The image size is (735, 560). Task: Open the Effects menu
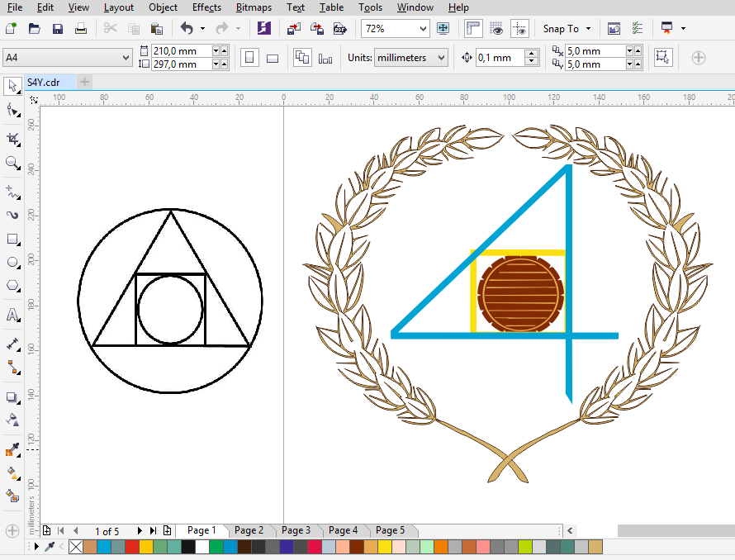tap(206, 7)
